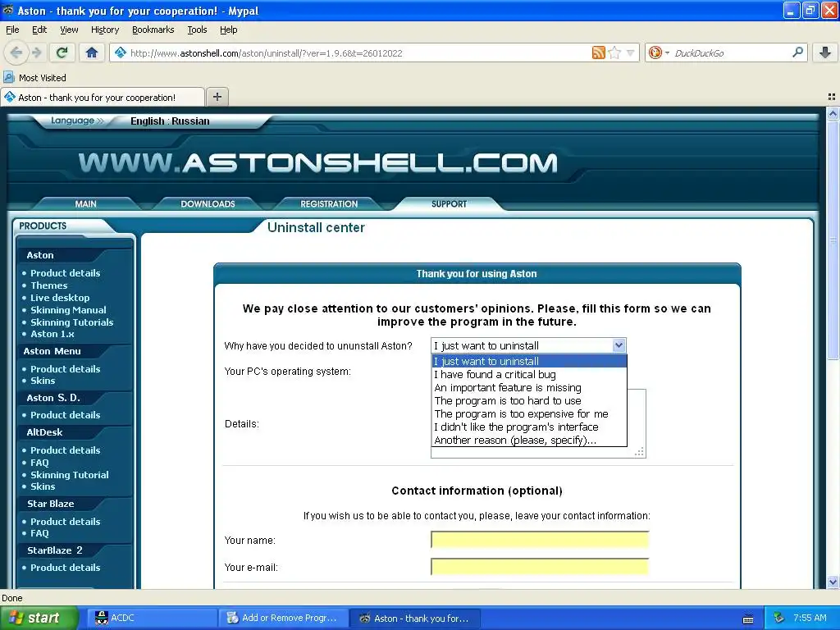This screenshot has height=630, width=840.
Task: Switch site language to Russian
Action: click(190, 121)
